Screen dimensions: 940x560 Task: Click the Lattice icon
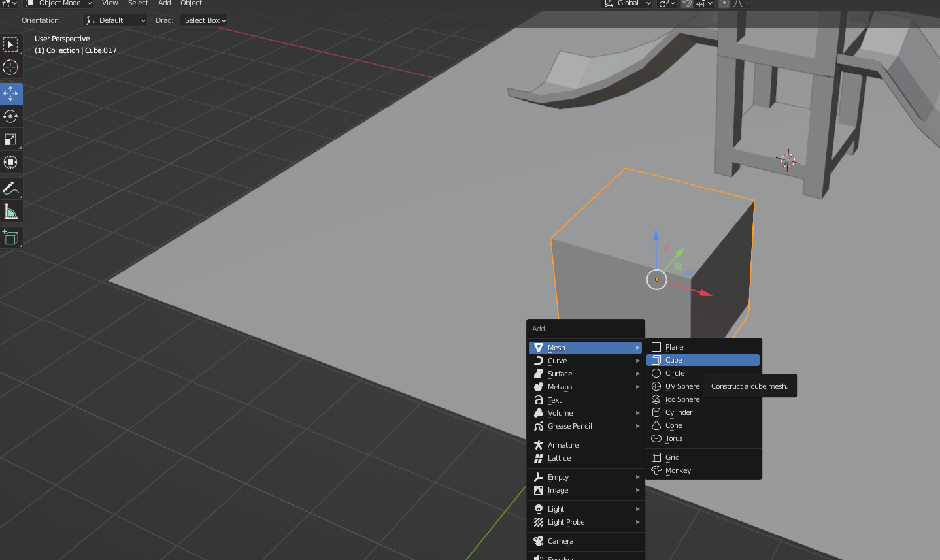(539, 458)
